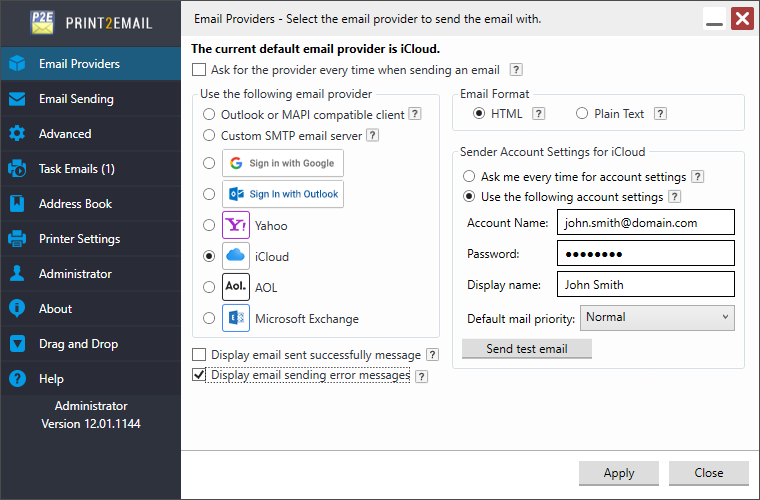Click the iCloud cloud icon
760x500 pixels.
236,256
